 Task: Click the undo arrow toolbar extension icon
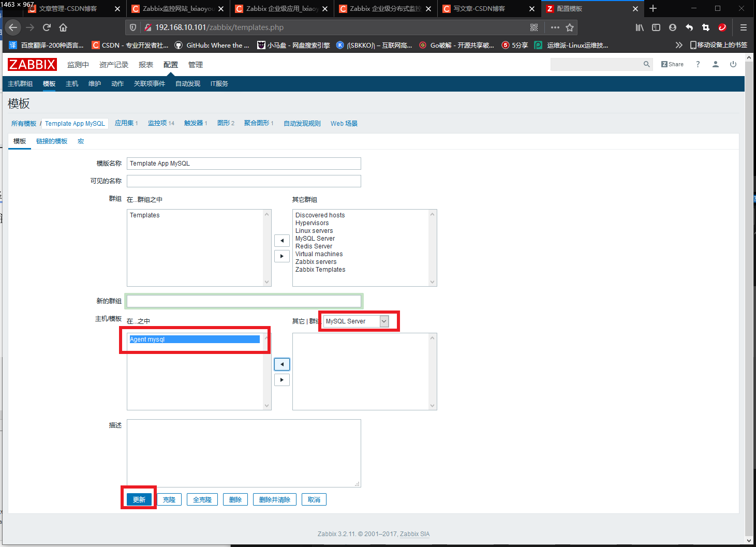pos(689,27)
